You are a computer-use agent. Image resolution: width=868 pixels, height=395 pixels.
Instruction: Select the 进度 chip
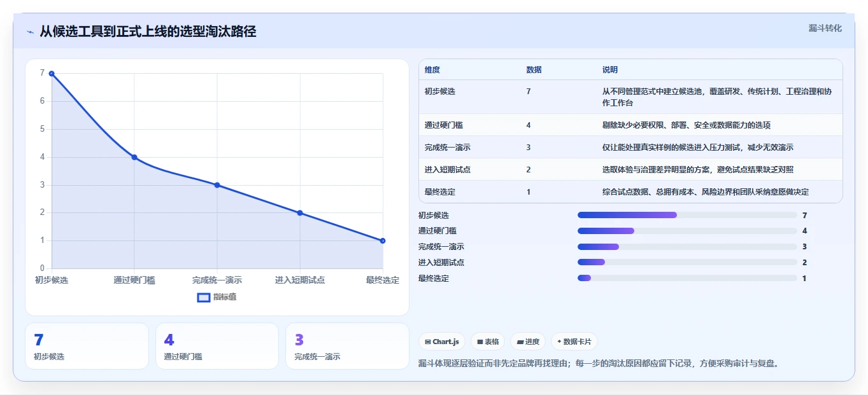(528, 342)
